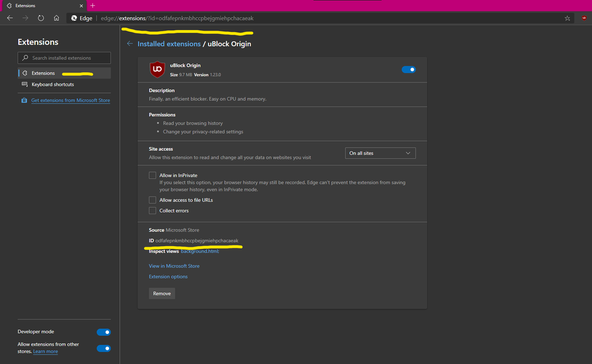
Task: Reload the page with refresh icon
Action: point(41,18)
